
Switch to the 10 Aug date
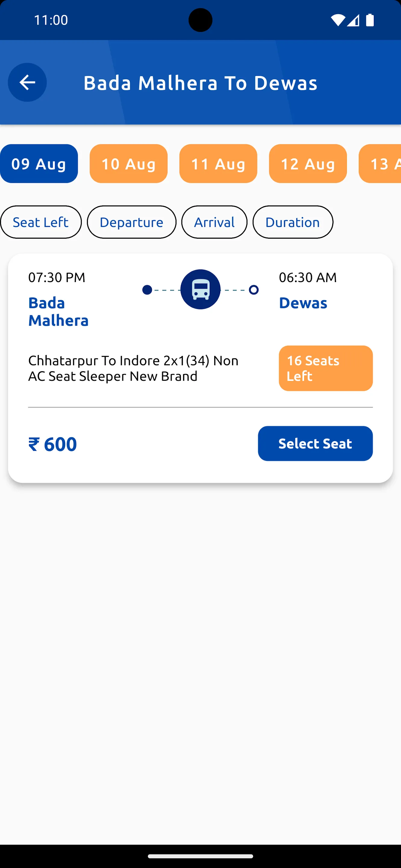129,164
